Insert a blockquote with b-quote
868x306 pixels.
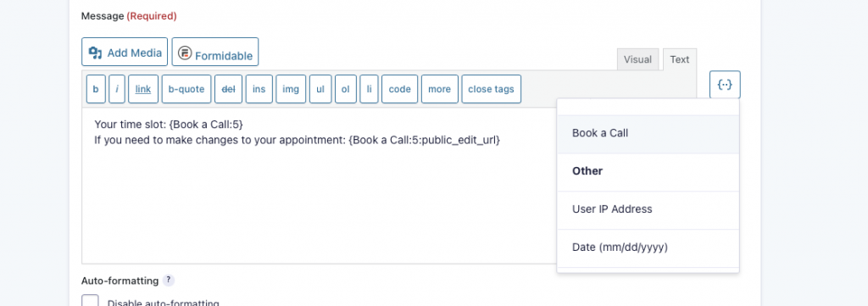click(x=186, y=89)
